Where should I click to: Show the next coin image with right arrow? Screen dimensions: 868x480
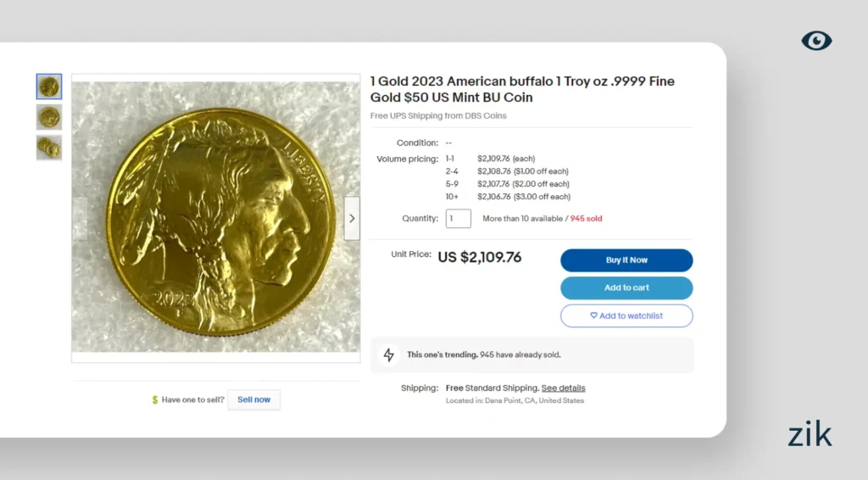point(352,218)
